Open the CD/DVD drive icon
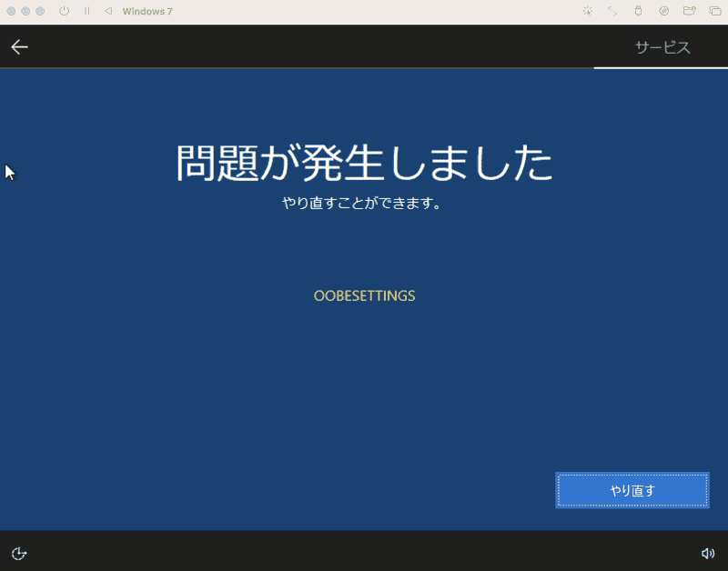Image resolution: width=728 pixels, height=571 pixels. 664,11
